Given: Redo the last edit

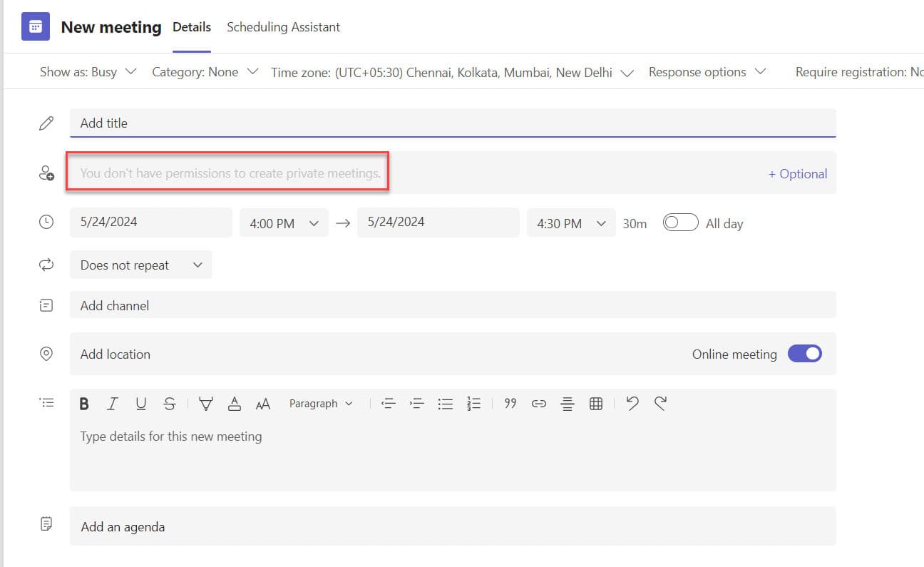Looking at the screenshot, I should 660,404.
